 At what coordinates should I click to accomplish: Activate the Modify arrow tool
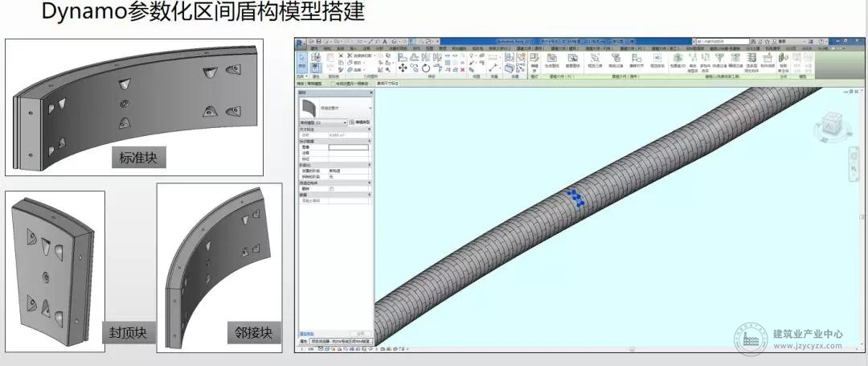(302, 61)
